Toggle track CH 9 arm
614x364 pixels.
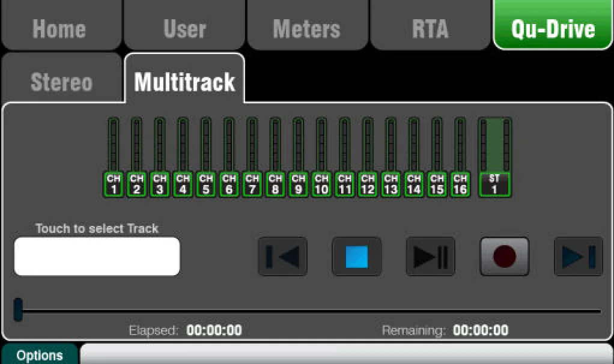[x=299, y=184]
